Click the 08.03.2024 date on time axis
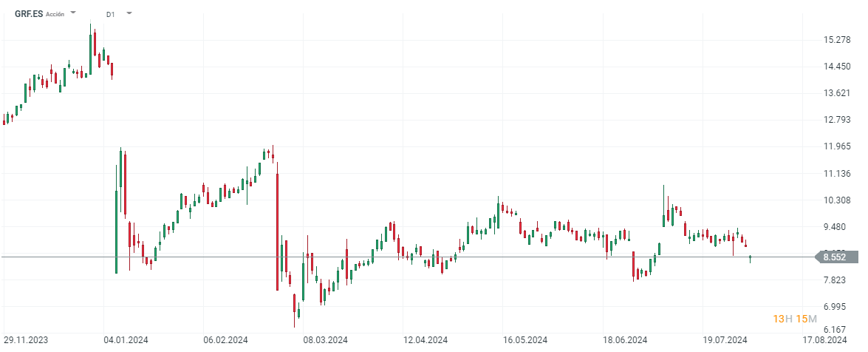Image resolution: width=868 pixels, height=352 pixels. pyautogui.click(x=326, y=340)
